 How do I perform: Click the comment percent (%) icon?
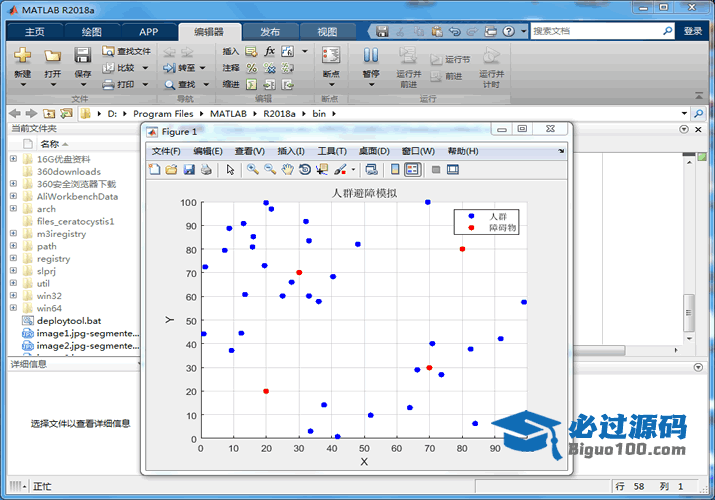click(x=251, y=68)
